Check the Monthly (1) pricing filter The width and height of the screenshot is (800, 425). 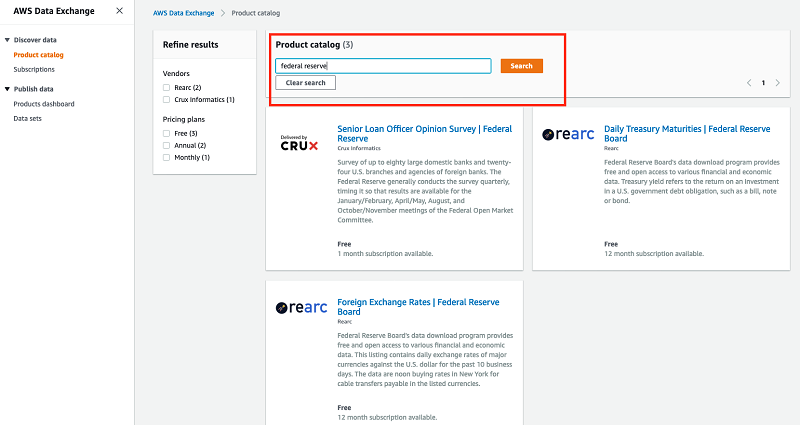[x=166, y=158]
